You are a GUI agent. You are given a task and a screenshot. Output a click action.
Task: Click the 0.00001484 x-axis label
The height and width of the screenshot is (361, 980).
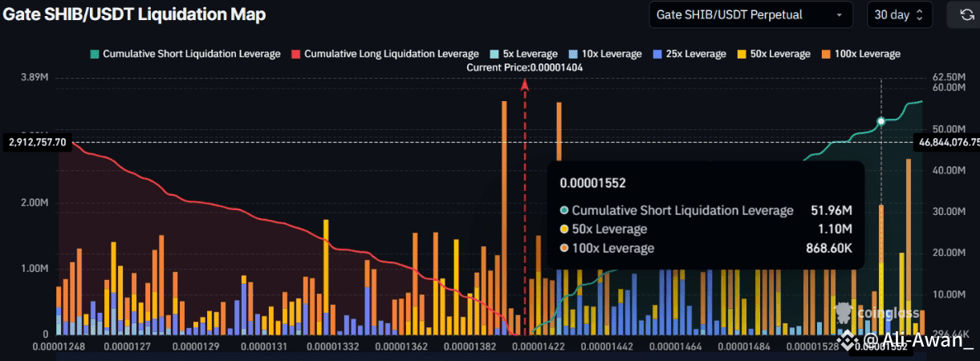pyautogui.click(x=745, y=347)
